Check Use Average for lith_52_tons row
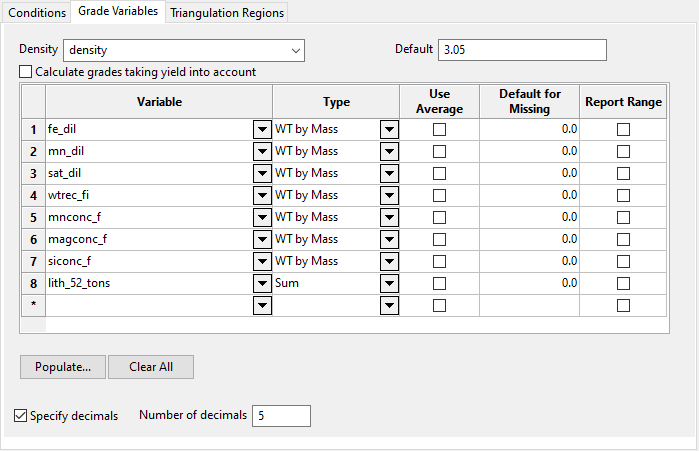 [439, 283]
